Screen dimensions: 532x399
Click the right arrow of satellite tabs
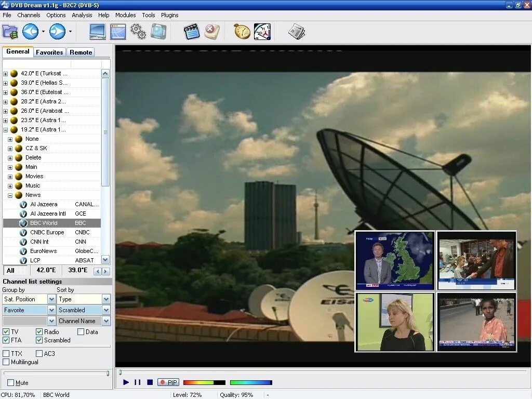point(106,271)
